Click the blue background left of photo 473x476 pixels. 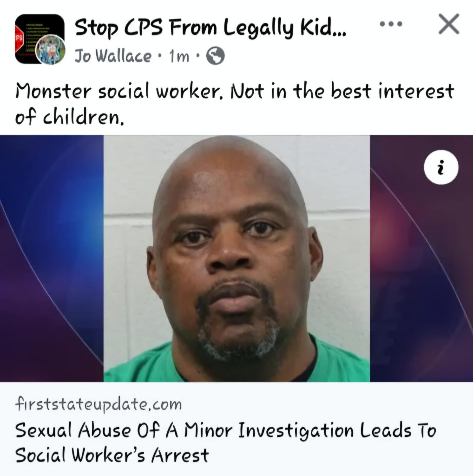pyautogui.click(x=52, y=258)
